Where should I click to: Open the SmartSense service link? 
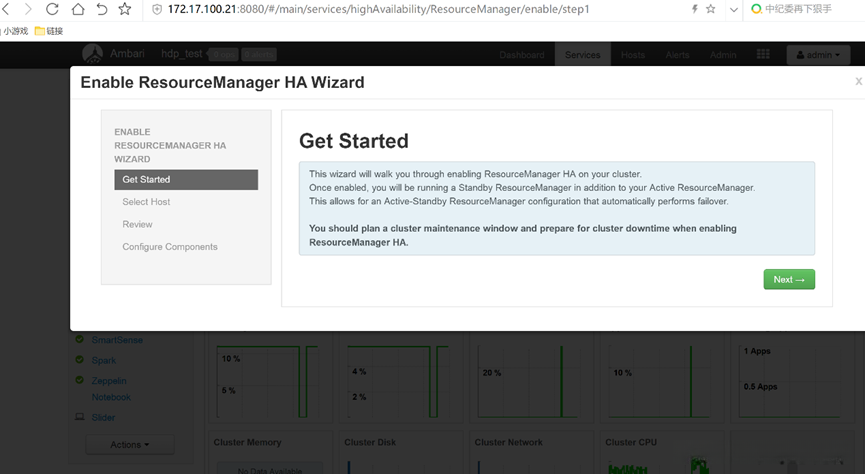click(117, 340)
